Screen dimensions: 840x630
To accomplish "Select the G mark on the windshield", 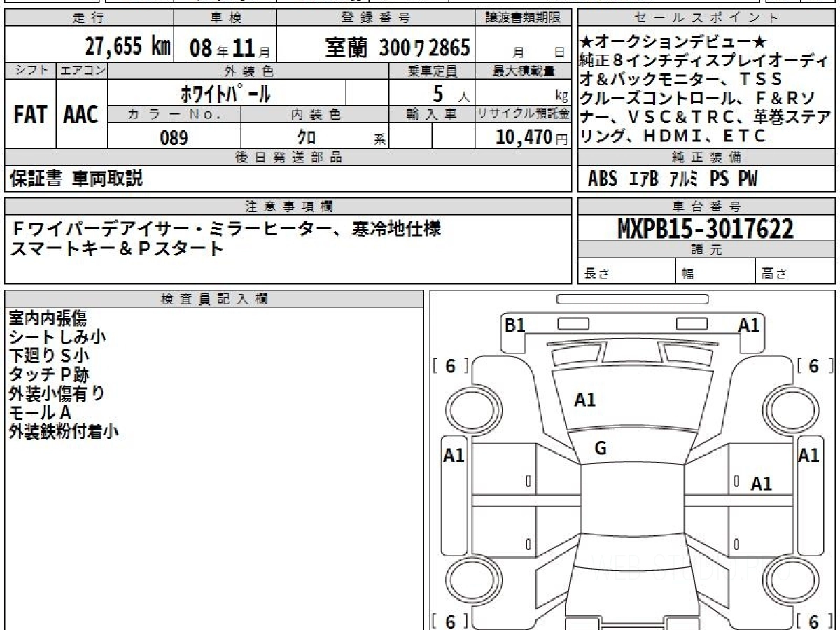I will tap(601, 449).
